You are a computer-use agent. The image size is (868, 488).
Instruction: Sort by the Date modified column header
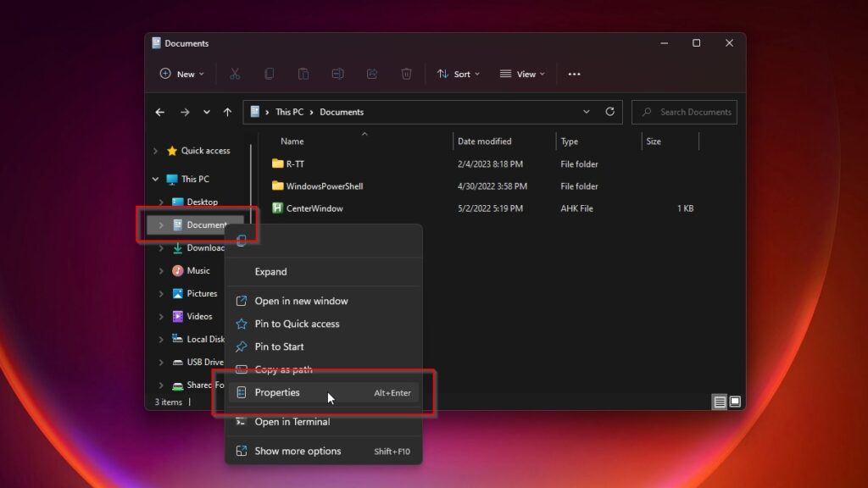pos(484,141)
